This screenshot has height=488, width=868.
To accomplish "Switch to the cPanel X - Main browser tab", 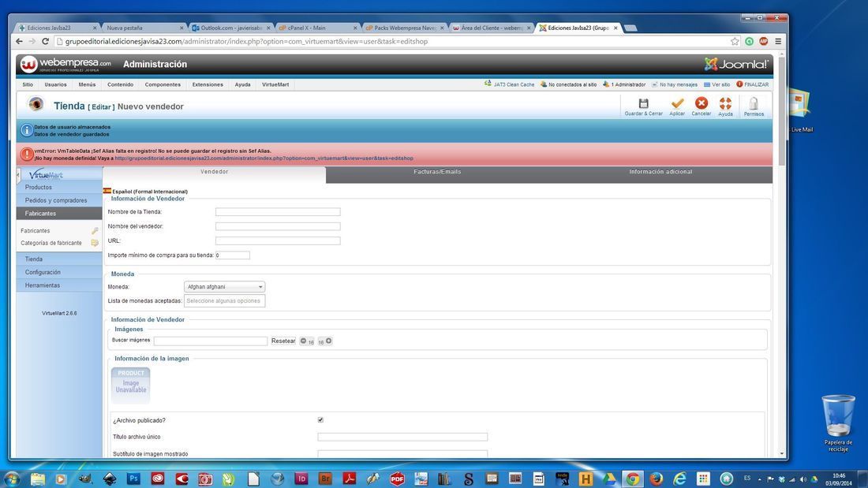I will click(318, 28).
